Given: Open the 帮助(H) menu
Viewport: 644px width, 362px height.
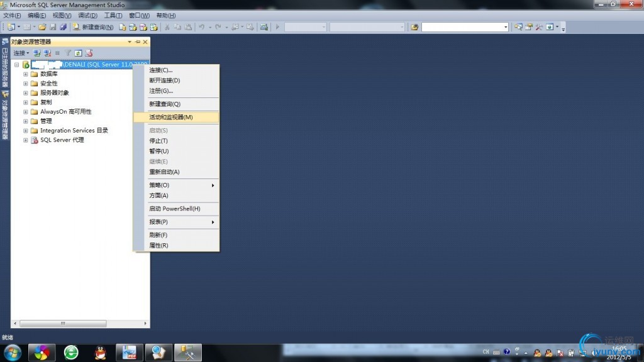Looking at the screenshot, I should point(166,16).
